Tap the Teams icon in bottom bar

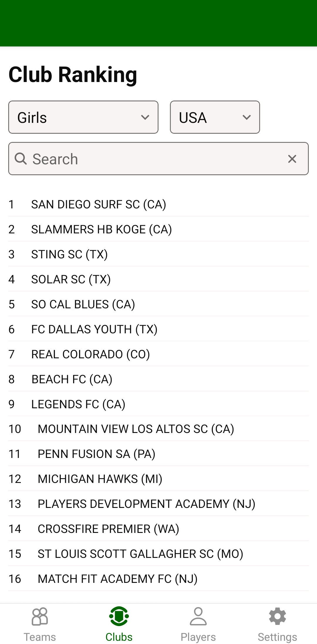click(40, 616)
